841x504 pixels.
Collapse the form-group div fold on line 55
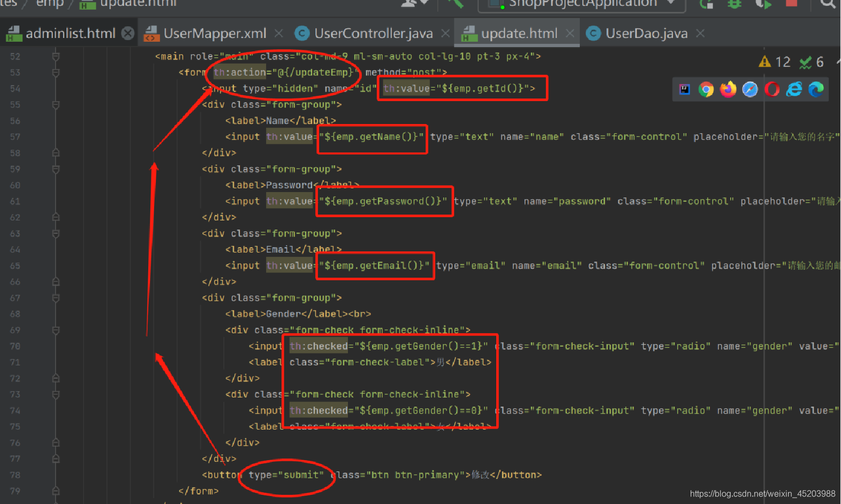pyautogui.click(x=56, y=104)
